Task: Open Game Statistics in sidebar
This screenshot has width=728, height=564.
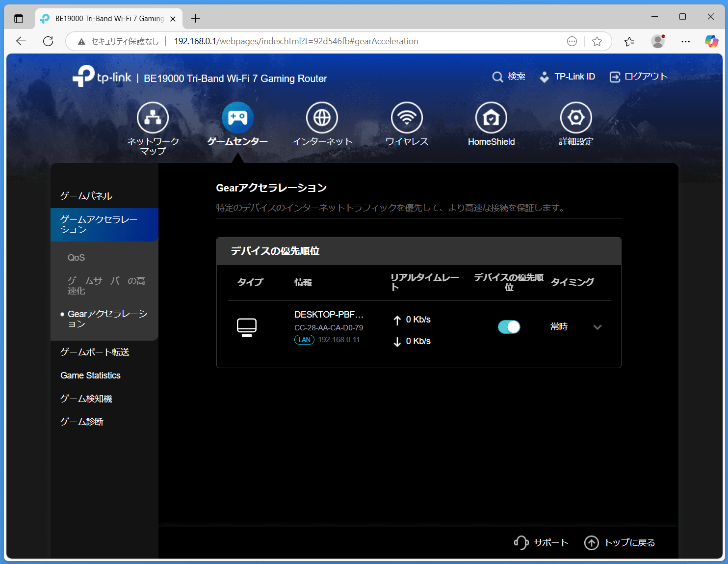Action: [90, 376]
